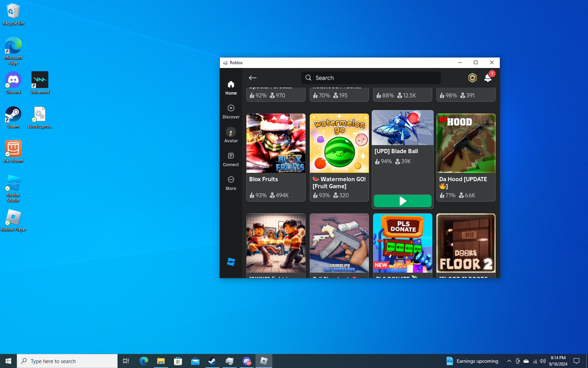Open the Discover sidebar section
Viewport: 588px width, 368px height.
click(231, 111)
